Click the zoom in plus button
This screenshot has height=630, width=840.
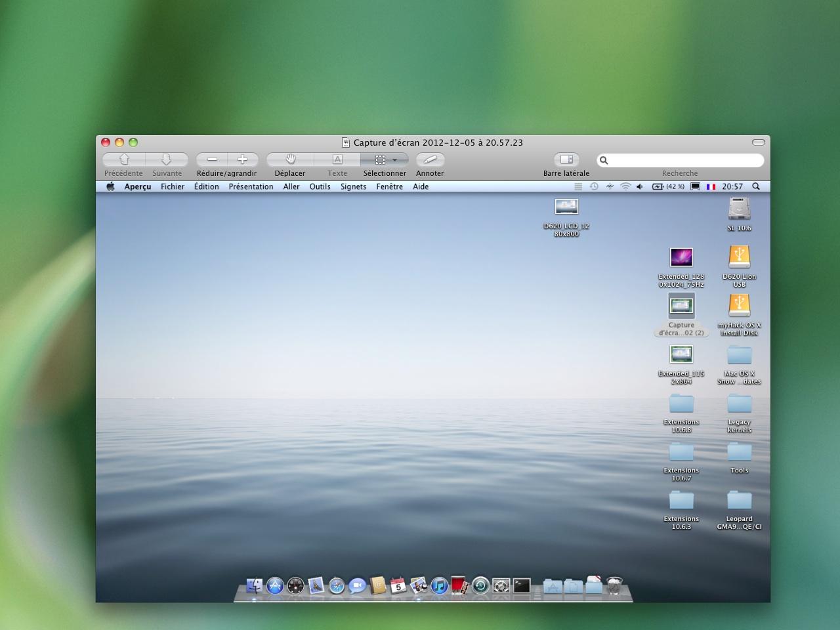click(x=242, y=159)
